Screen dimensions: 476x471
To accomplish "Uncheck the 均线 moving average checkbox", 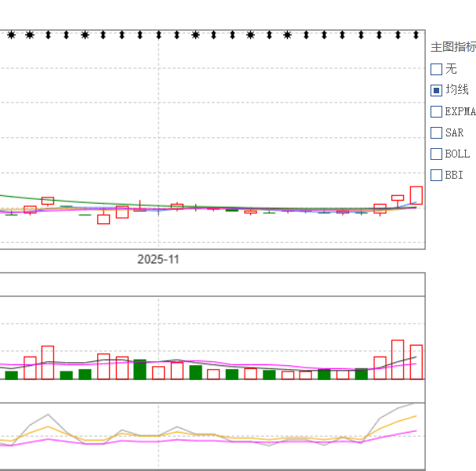I will pos(436,90).
